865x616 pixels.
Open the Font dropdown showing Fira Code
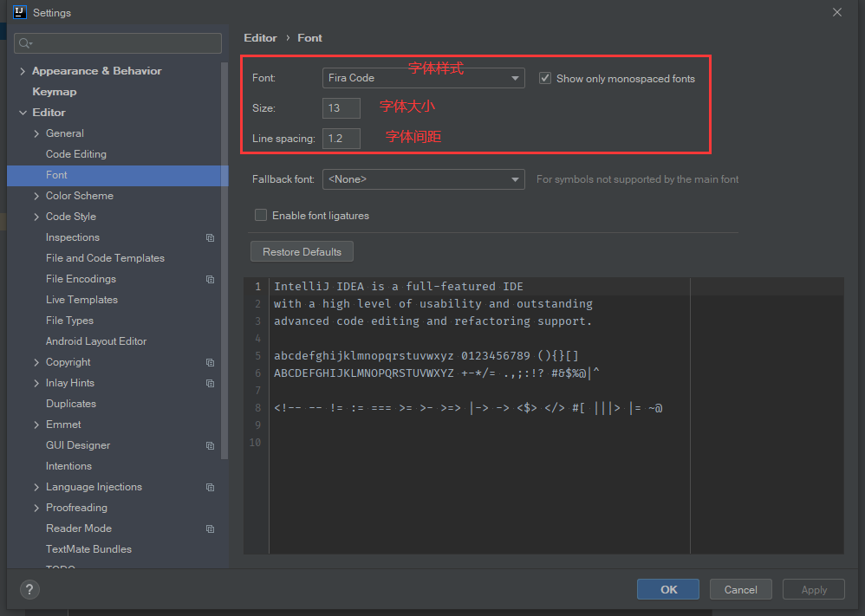click(x=423, y=78)
